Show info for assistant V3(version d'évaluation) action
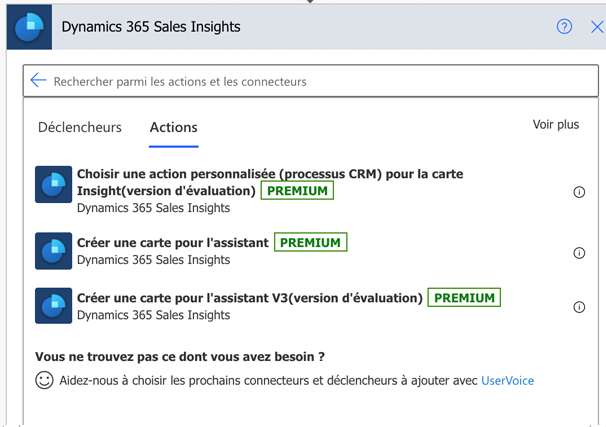 (579, 307)
